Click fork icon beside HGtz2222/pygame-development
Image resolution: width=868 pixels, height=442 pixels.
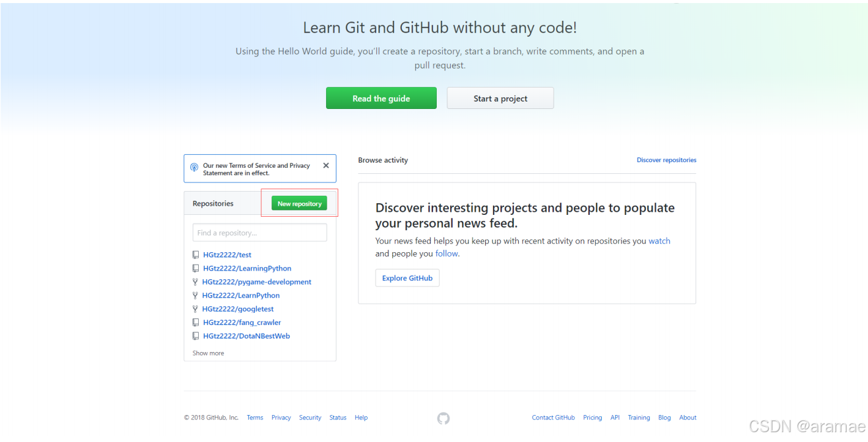[x=195, y=282]
